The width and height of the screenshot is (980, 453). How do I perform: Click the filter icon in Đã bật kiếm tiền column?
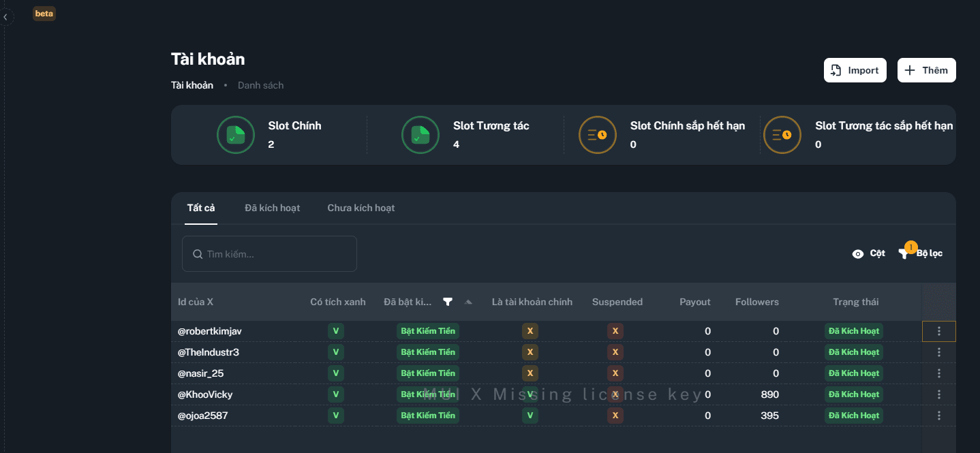[448, 302]
